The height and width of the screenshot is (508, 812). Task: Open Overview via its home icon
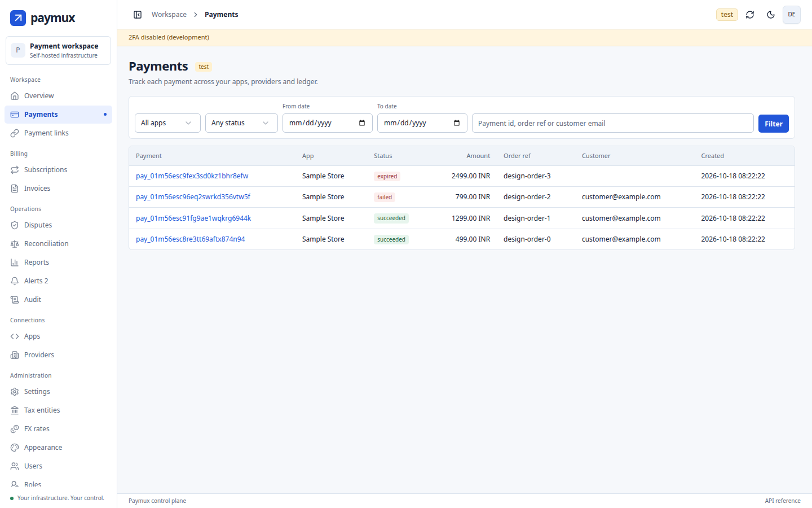(15, 96)
